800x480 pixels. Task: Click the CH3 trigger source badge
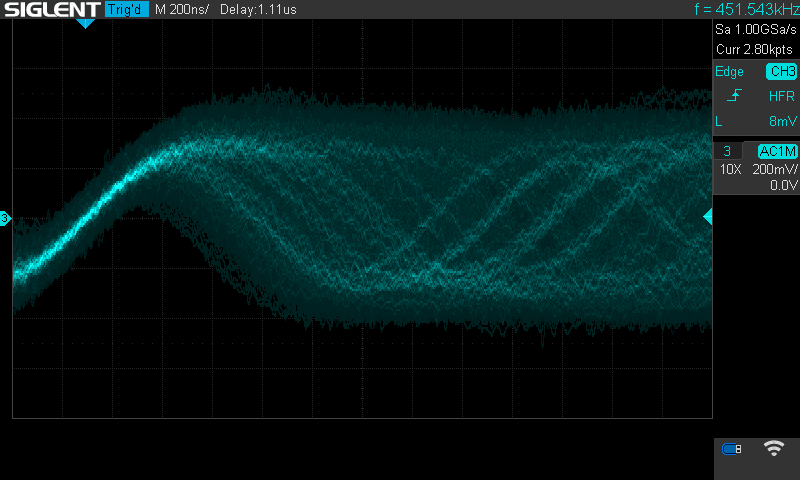click(x=782, y=71)
